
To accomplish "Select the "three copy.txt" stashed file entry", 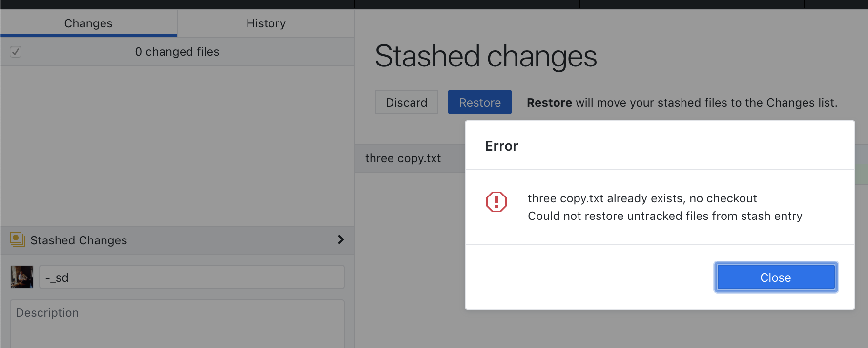I will pyautogui.click(x=403, y=158).
